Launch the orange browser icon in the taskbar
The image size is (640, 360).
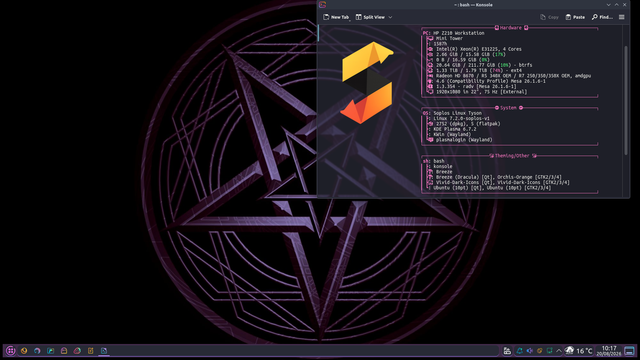[x=24, y=351]
